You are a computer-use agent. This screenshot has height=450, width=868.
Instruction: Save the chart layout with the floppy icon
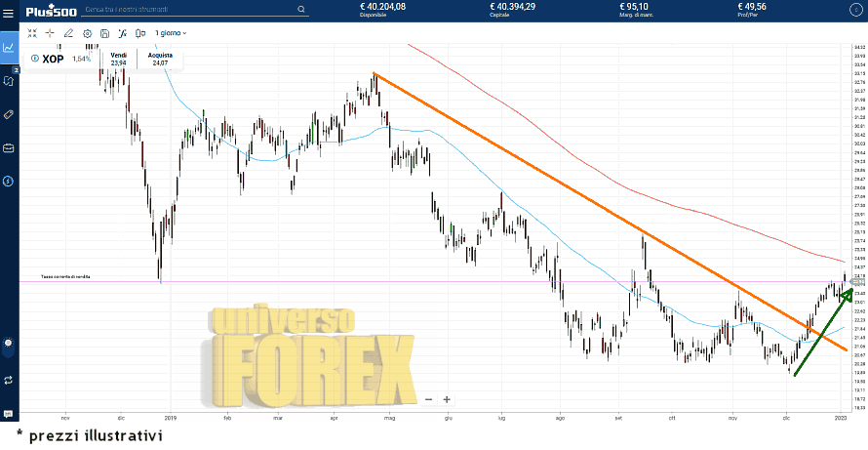pyautogui.click(x=104, y=33)
